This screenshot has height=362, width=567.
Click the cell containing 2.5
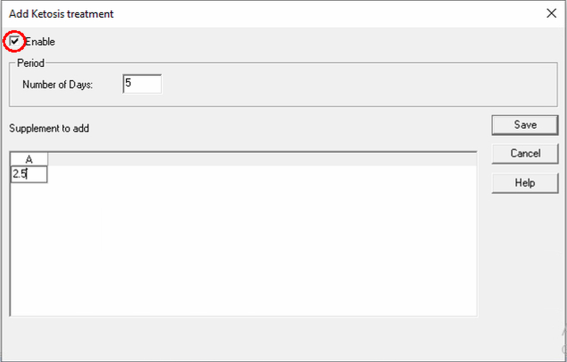point(29,174)
